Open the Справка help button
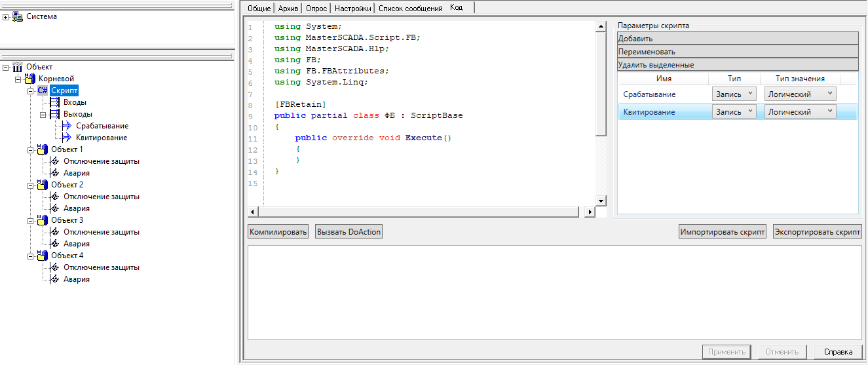This screenshot has width=868, height=365. point(838,352)
